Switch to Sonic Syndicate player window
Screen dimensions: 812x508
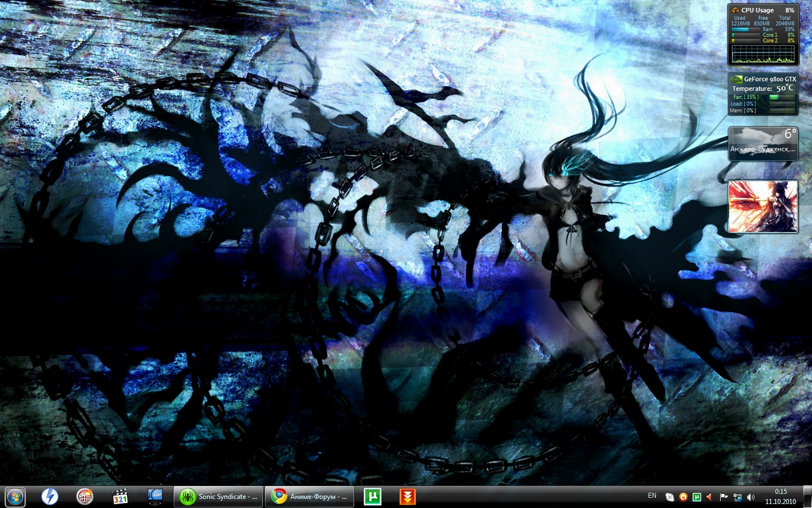(218, 497)
